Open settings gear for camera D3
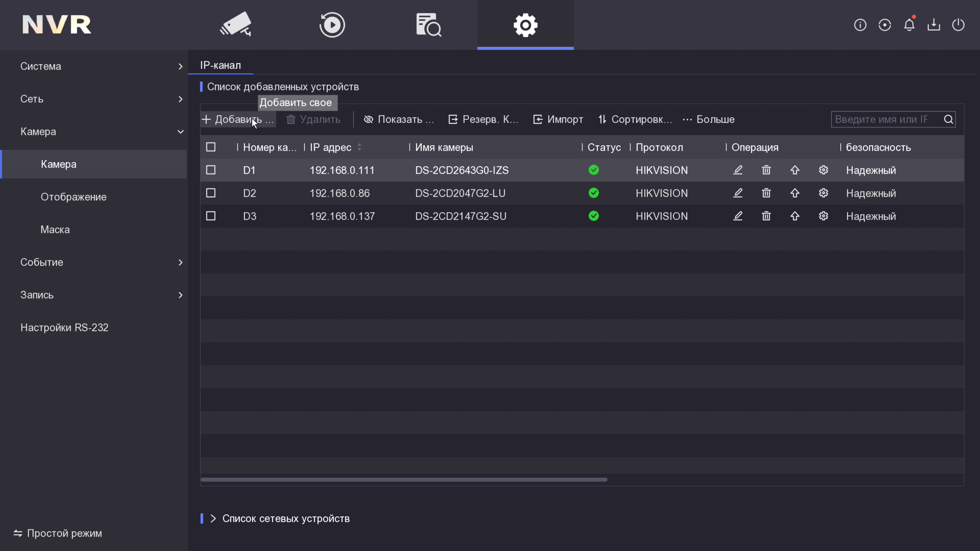The height and width of the screenshot is (551, 980). [x=823, y=216]
